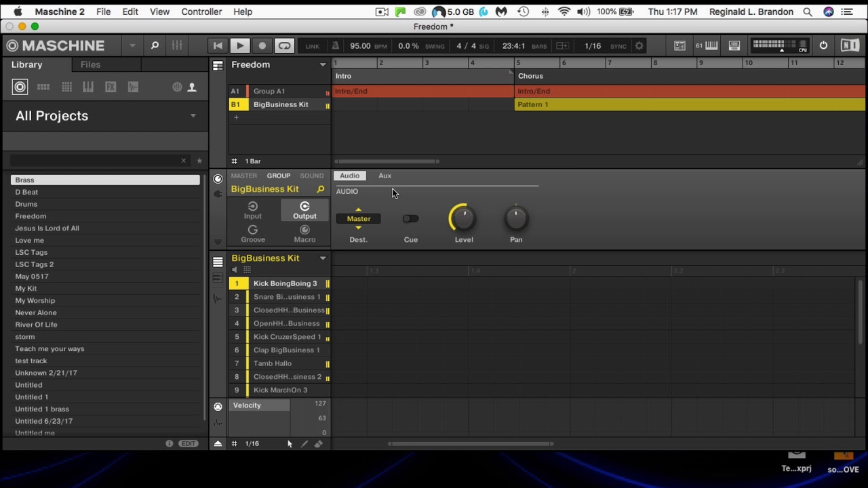The height and width of the screenshot is (488, 868).
Task: Select the Group A1 row
Action: coord(279,91)
